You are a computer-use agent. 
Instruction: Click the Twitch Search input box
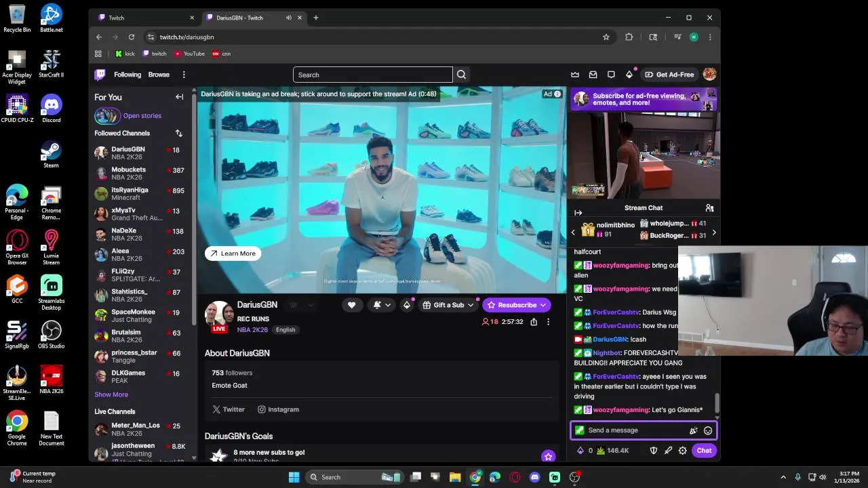(373, 75)
